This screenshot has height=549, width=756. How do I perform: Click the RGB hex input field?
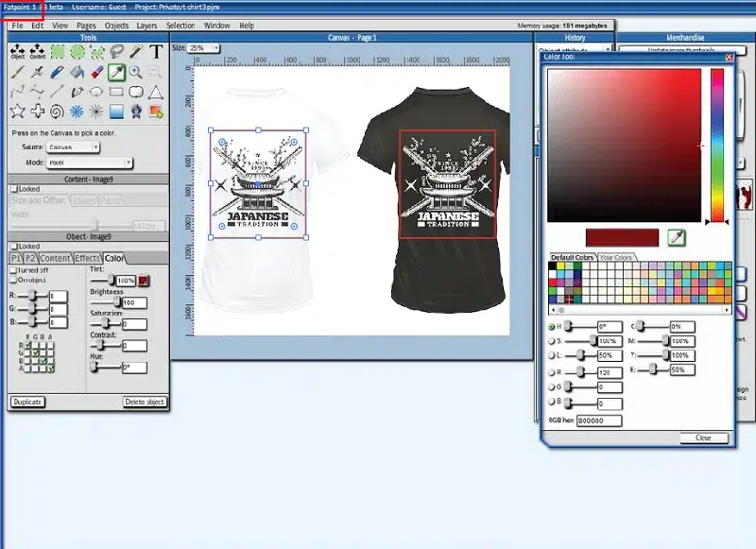click(599, 420)
